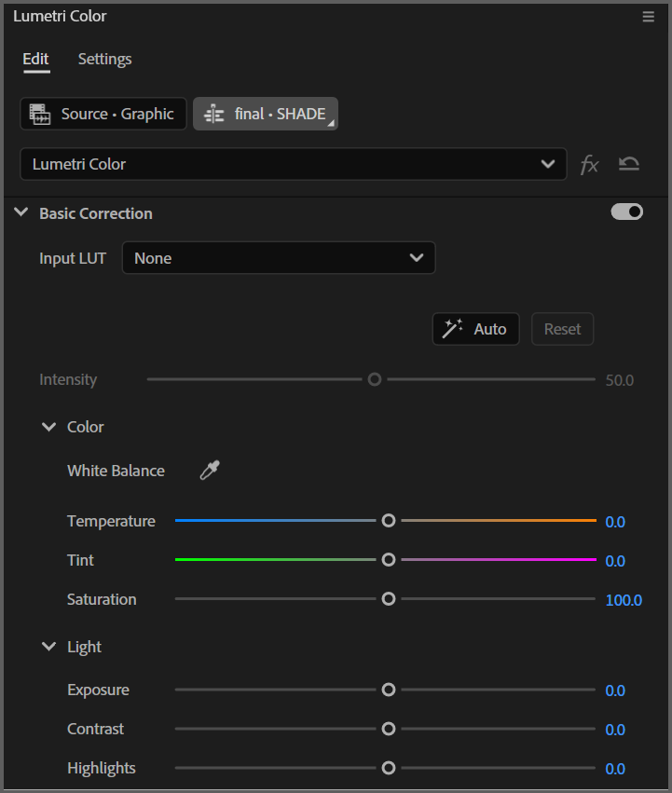The width and height of the screenshot is (672, 793).
Task: Click the Source Graphic clip icon
Action: coord(39,114)
